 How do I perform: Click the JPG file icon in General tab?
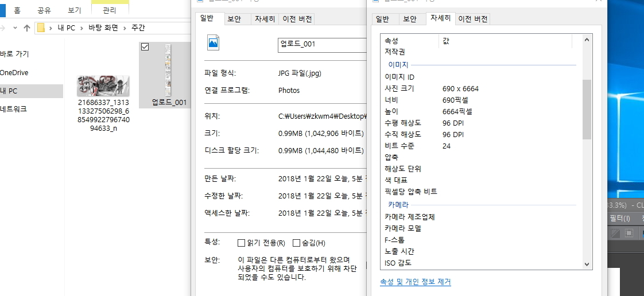click(x=214, y=43)
